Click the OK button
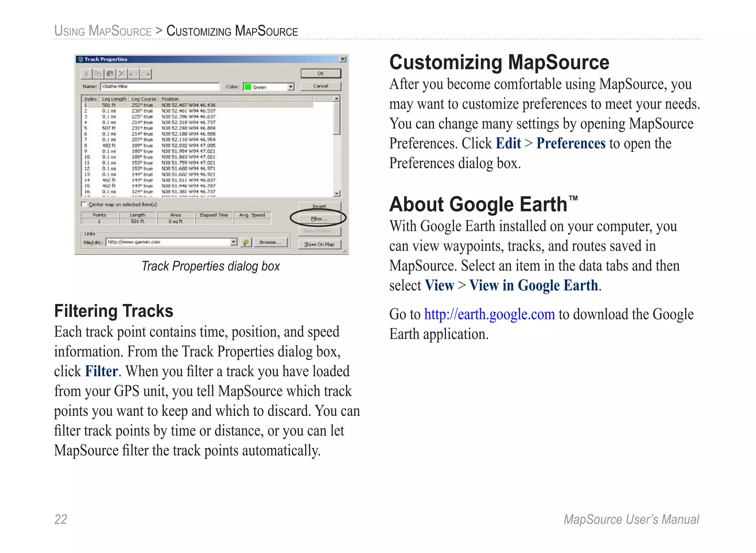The width and height of the screenshot is (756, 553). pyautogui.click(x=320, y=73)
